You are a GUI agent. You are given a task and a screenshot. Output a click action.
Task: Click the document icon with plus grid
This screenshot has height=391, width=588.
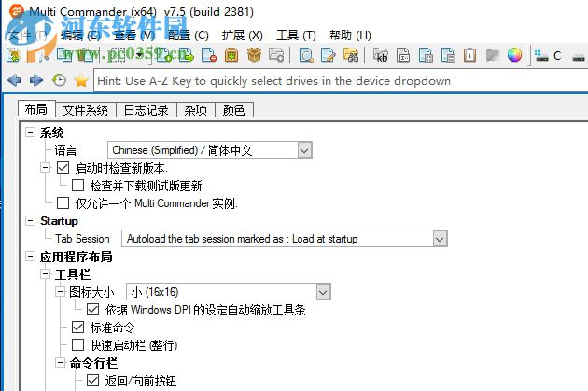[x=426, y=55]
